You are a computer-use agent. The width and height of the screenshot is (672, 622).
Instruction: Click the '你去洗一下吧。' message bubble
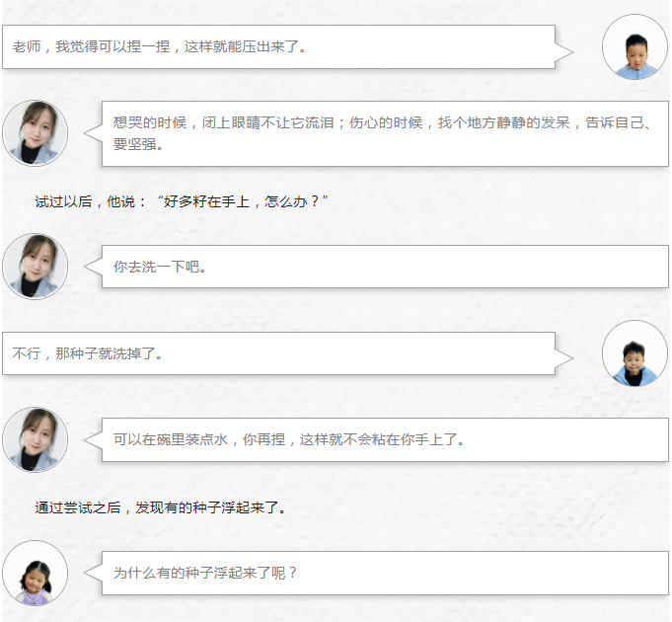(385, 267)
